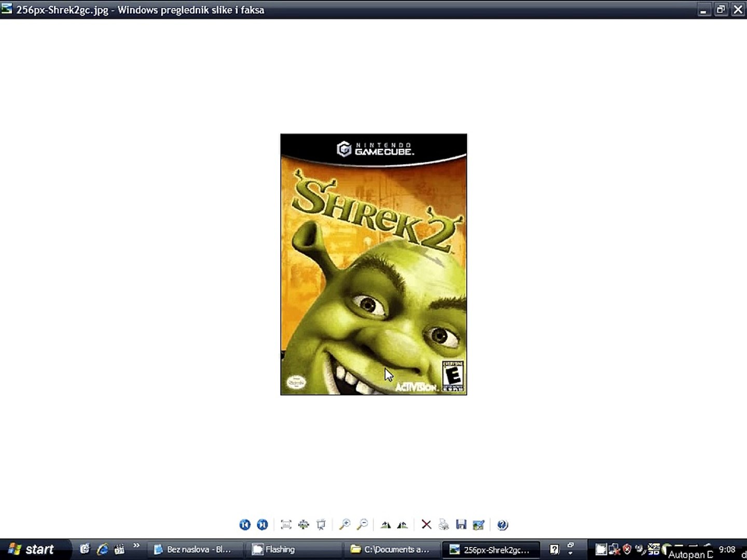Delete the picture with the red X
Image resolution: width=747 pixels, height=560 pixels.
tap(426, 525)
